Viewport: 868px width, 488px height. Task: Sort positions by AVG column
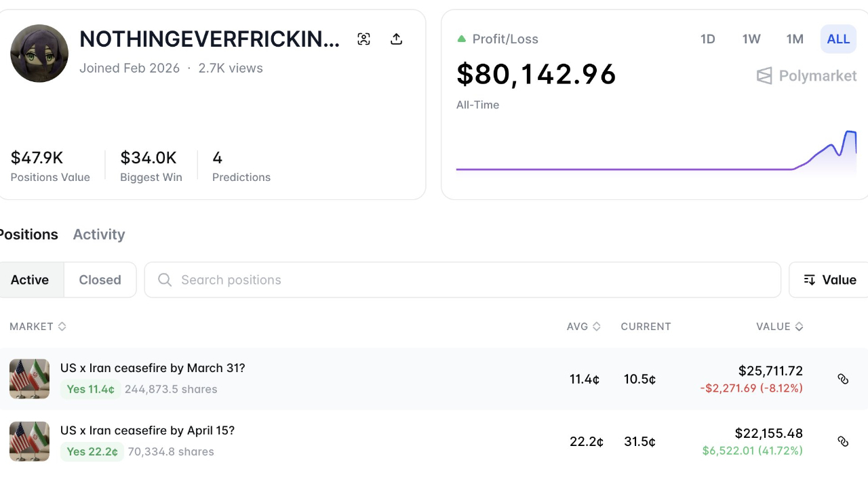[x=583, y=327]
